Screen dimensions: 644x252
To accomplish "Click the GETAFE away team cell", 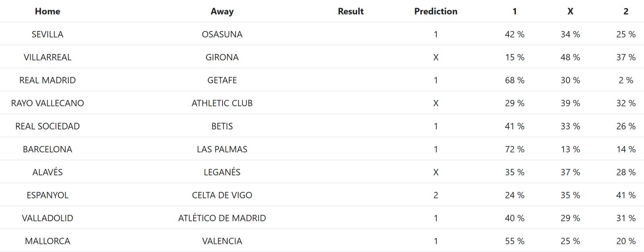I will tap(222, 80).
